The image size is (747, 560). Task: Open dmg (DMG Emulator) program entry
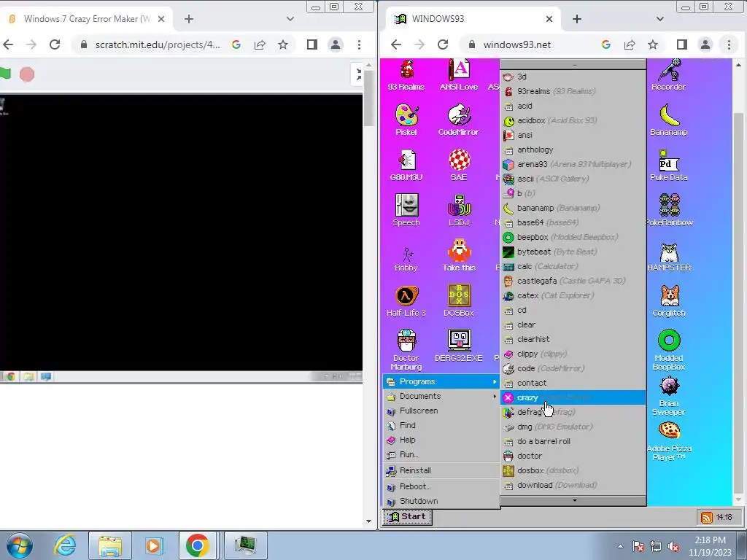573,427
